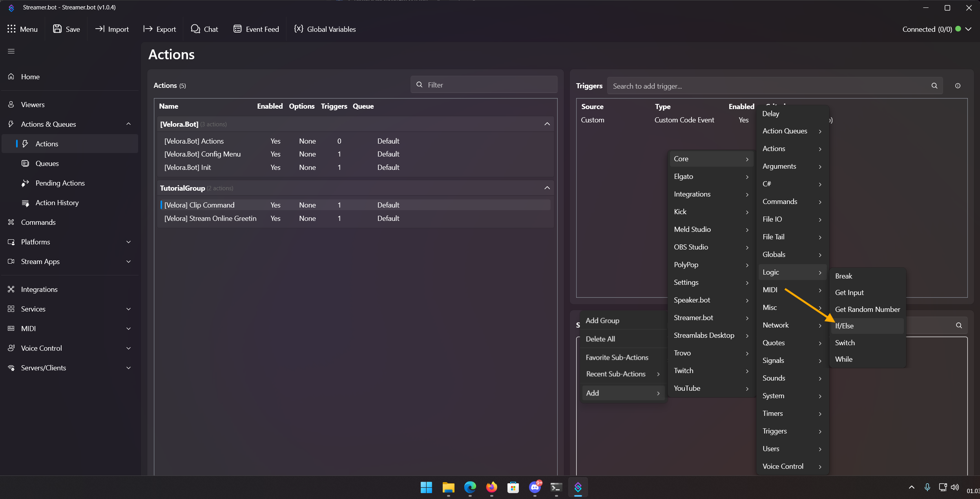
Task: Click the Chat toolbar icon
Action: 195,29
